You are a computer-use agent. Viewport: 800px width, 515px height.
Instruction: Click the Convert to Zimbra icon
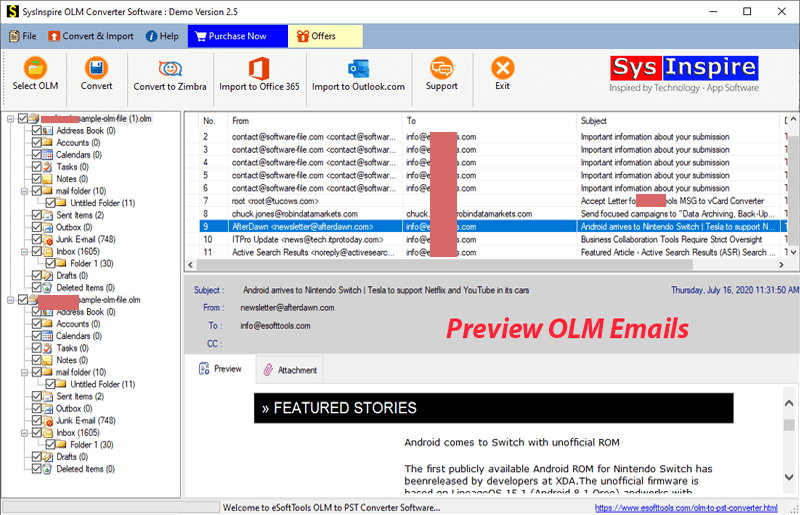[x=170, y=68]
